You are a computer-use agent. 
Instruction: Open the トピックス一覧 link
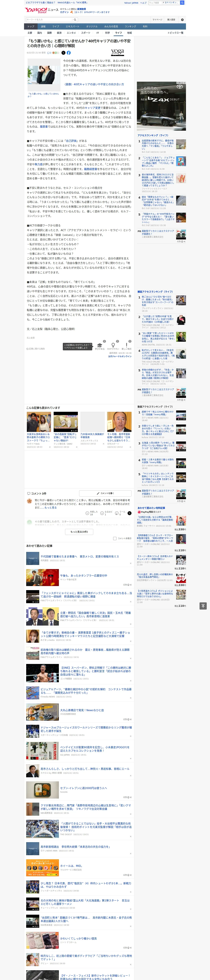175,33
